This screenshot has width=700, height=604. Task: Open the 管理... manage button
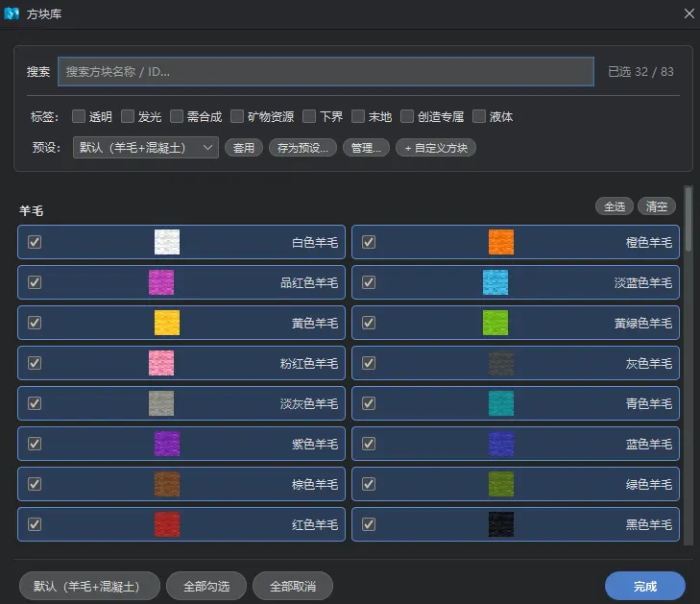[x=366, y=148]
